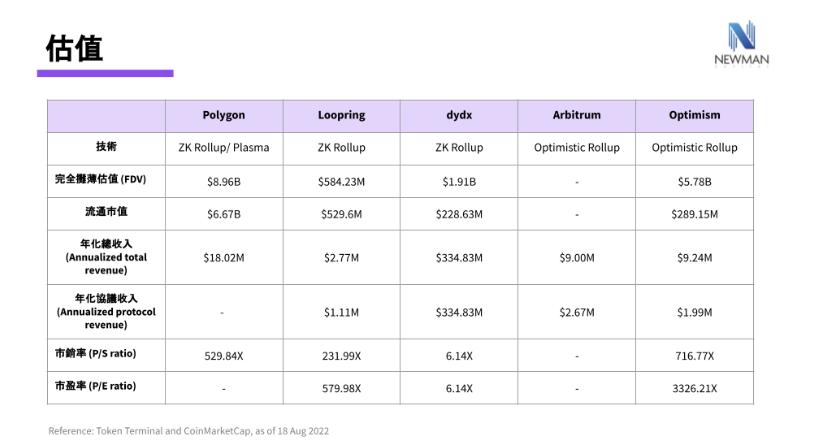The width and height of the screenshot is (825, 446).
Task: Click the 完全攤薄估值 (FDV) row label
Action: pos(106,181)
